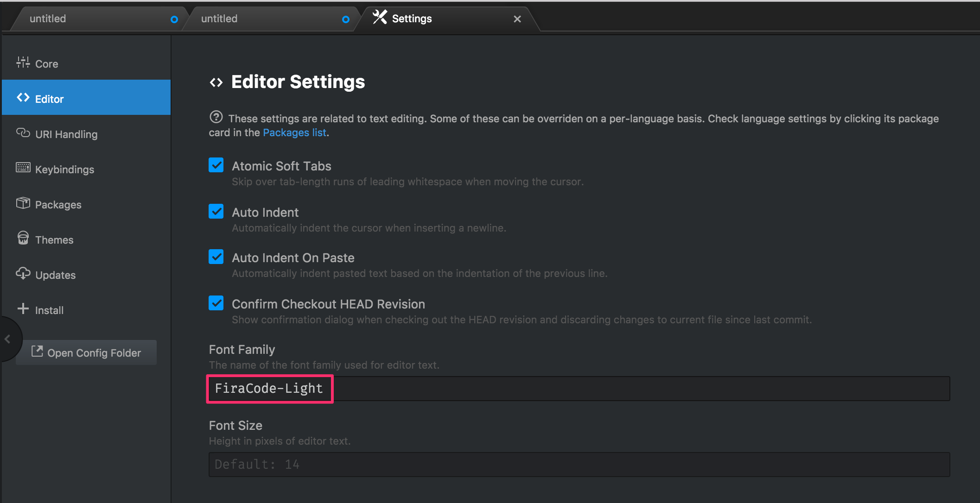Click the Install plus icon

click(x=23, y=308)
